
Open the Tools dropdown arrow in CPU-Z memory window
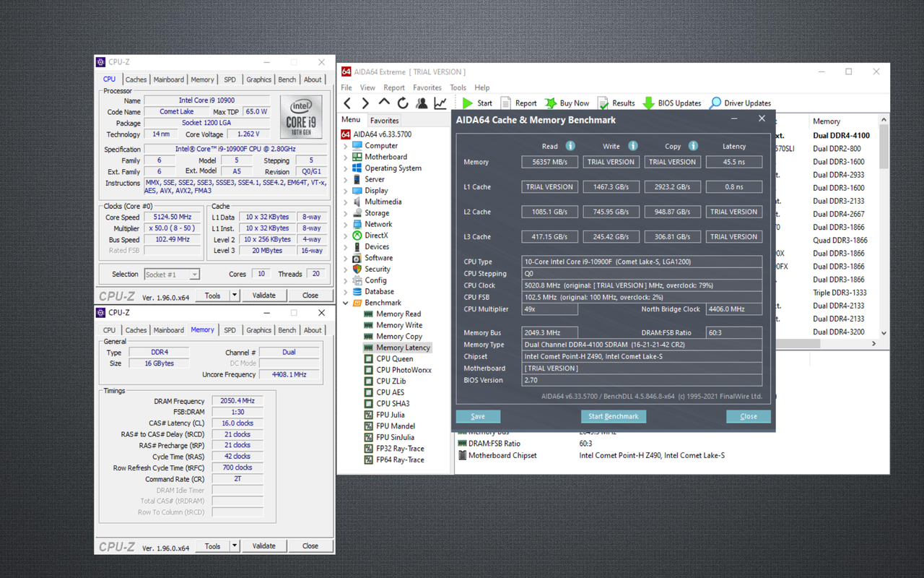(x=235, y=546)
